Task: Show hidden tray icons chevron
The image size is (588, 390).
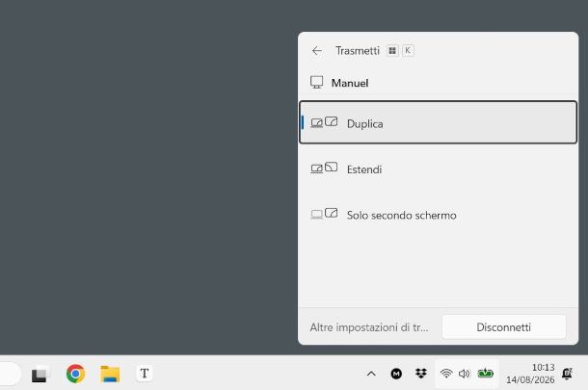Action: 371,374
